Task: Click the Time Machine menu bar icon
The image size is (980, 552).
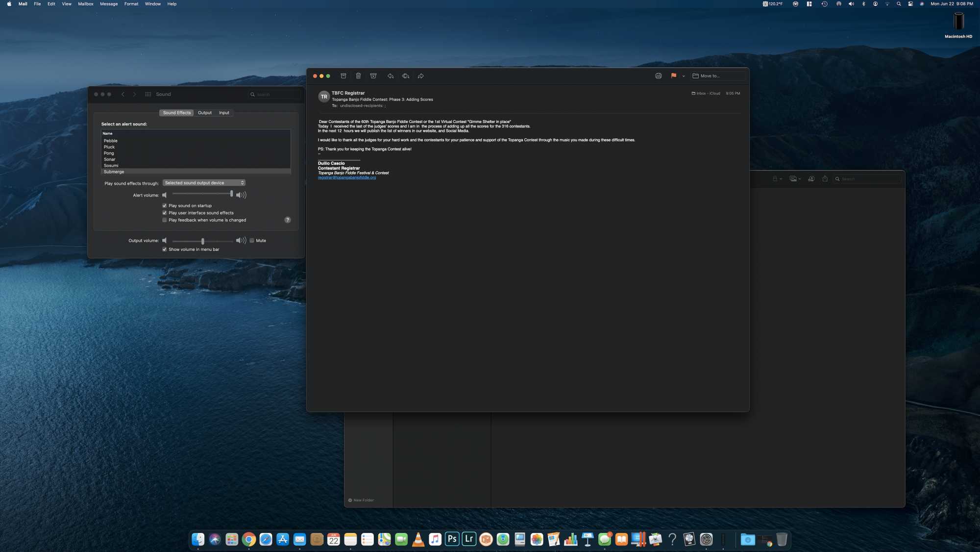Action: tap(825, 4)
